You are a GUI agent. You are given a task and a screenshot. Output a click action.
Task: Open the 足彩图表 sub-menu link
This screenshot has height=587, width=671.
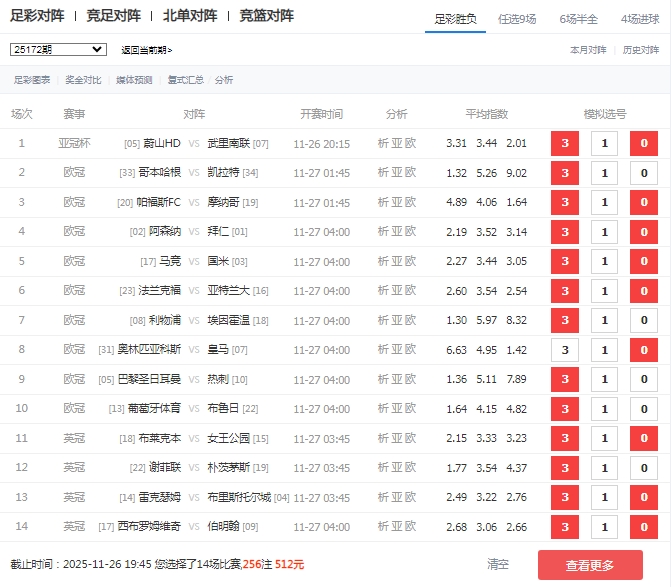point(32,80)
